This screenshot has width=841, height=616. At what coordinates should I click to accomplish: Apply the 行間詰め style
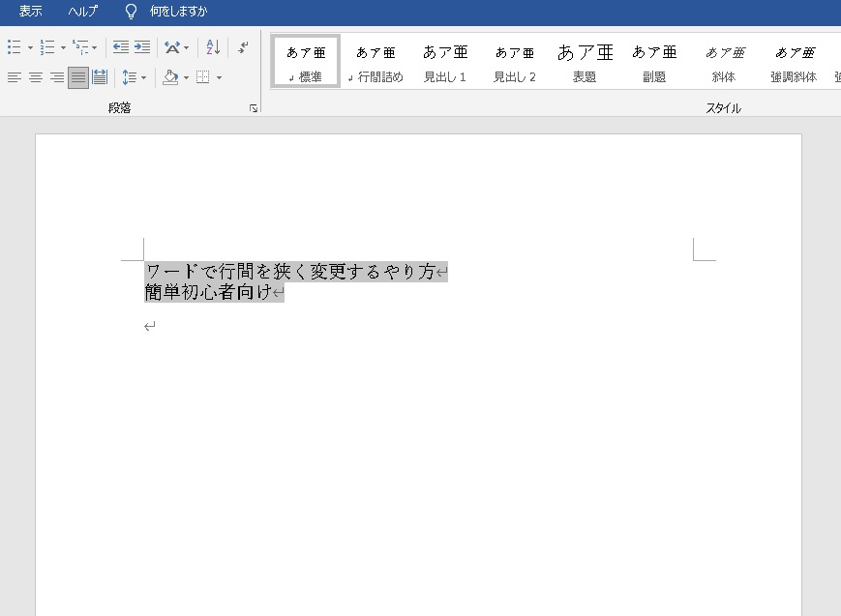coord(375,61)
